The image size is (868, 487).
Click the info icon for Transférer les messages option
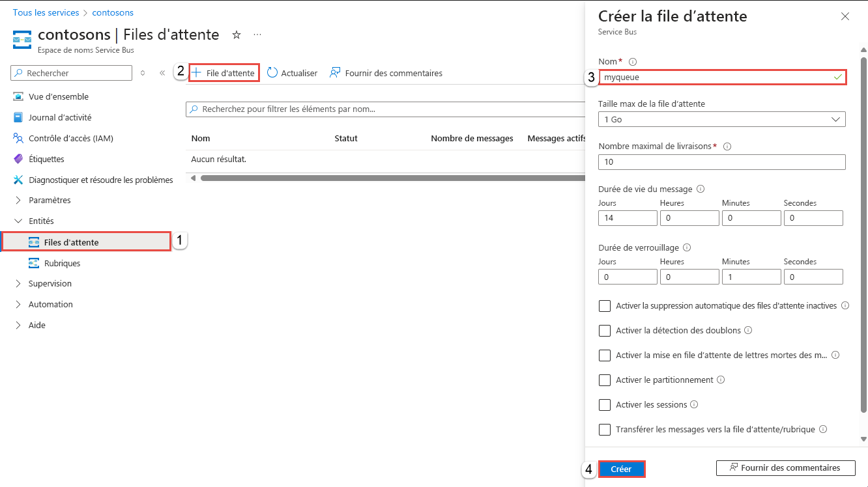[823, 429]
